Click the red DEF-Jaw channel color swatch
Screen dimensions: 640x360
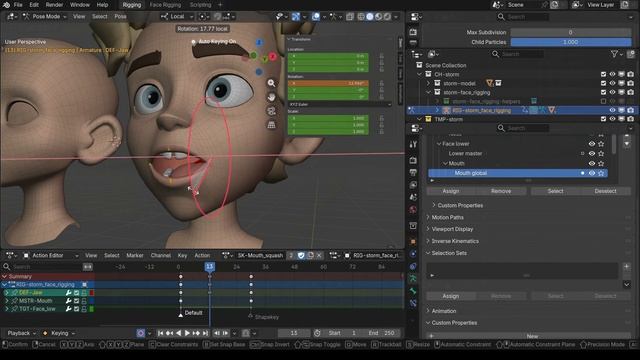(x=92, y=293)
